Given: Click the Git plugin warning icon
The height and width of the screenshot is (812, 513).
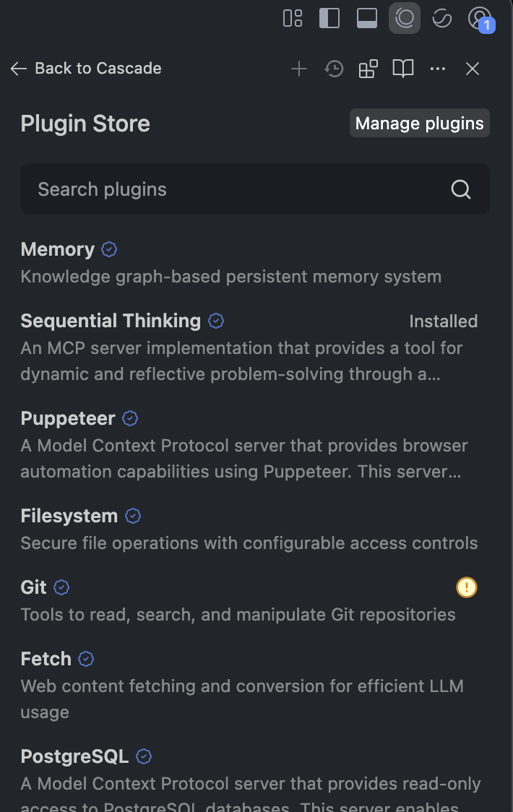Looking at the screenshot, I should click(466, 587).
